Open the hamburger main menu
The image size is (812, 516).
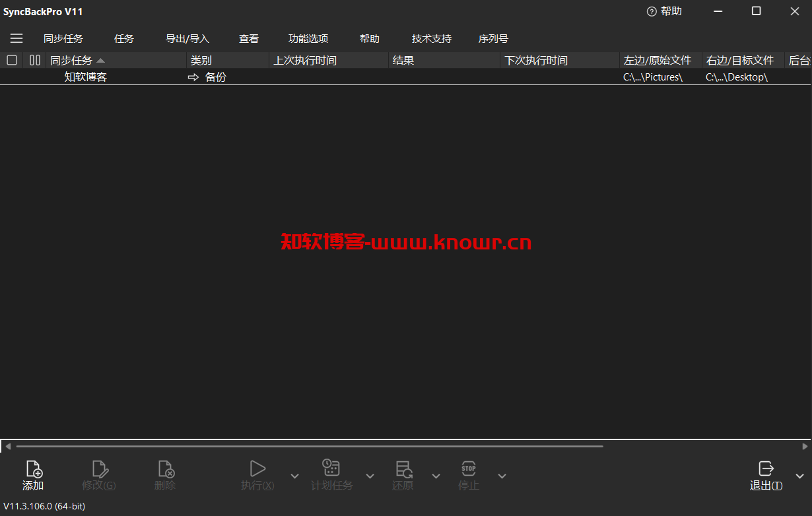(x=17, y=39)
